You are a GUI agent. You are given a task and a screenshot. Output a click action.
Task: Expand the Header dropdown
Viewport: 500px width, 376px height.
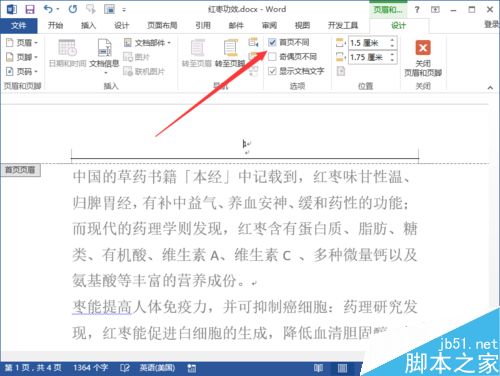pos(22,43)
